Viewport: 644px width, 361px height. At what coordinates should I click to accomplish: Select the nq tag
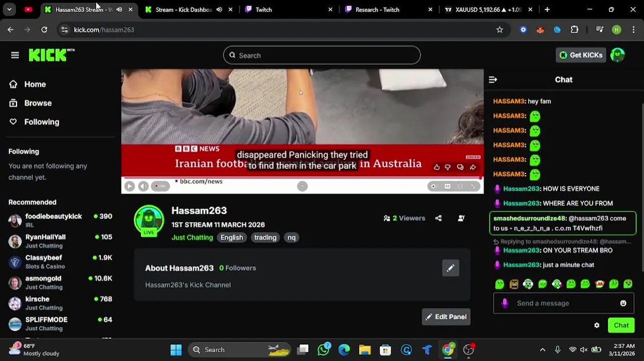291,238
